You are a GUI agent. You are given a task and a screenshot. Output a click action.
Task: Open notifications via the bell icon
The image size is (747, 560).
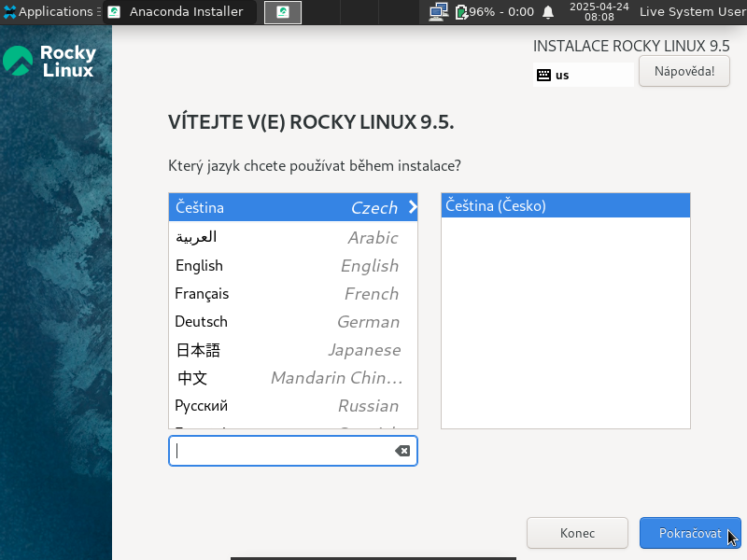point(548,12)
